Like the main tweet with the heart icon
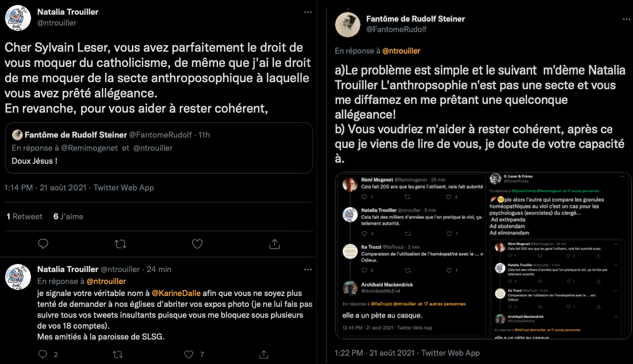633x364 pixels. tap(197, 244)
